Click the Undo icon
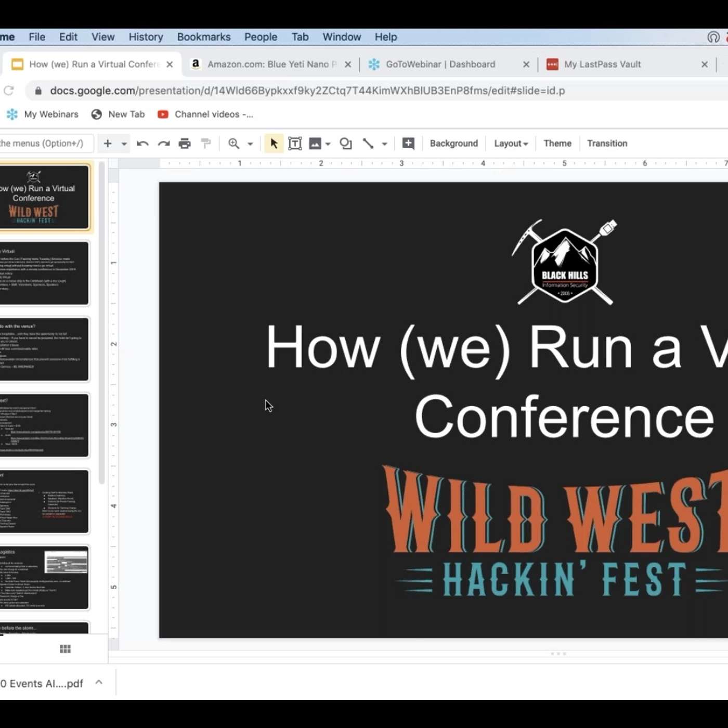The image size is (728, 728). (x=141, y=143)
